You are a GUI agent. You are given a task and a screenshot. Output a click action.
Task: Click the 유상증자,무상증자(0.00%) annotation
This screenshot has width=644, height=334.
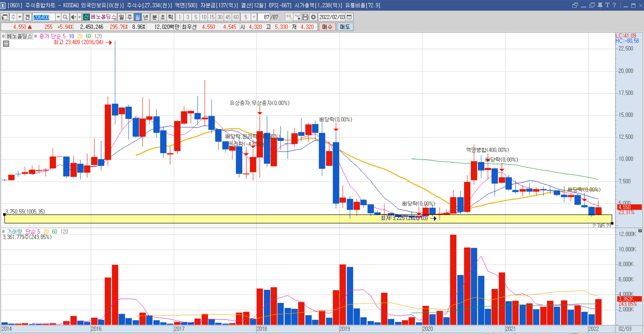pos(259,103)
